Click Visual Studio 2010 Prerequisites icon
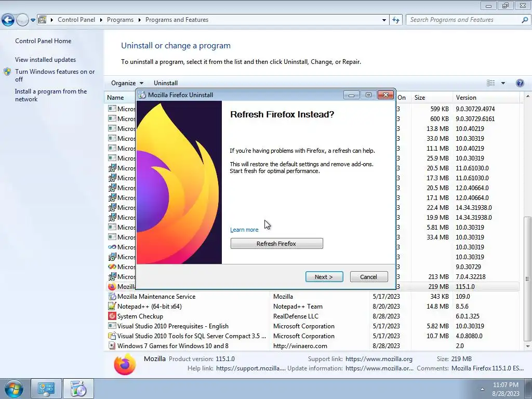This screenshot has height=399, width=532. tap(112, 326)
